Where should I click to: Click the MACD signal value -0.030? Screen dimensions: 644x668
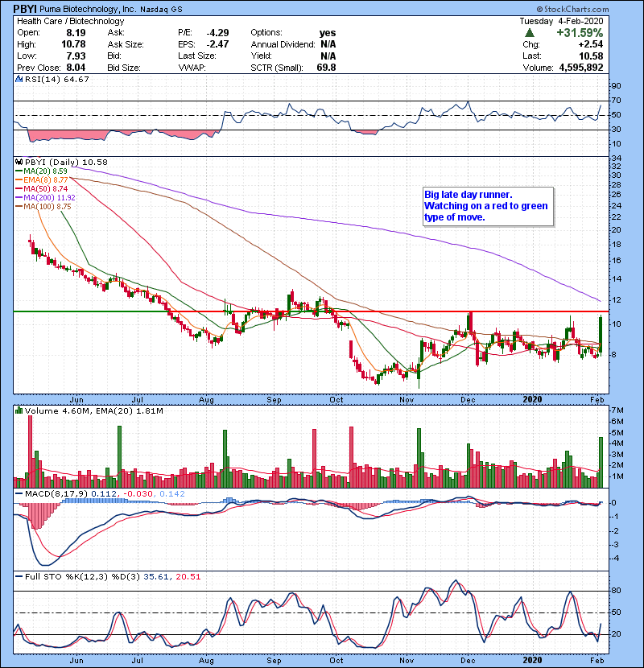pyautogui.click(x=138, y=494)
